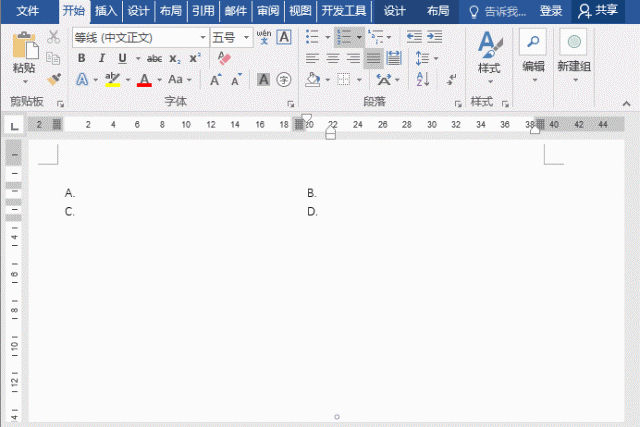The image size is (640, 427).
Task: Click the Clear Formatting eraser icon
Action: pyautogui.click(x=224, y=58)
